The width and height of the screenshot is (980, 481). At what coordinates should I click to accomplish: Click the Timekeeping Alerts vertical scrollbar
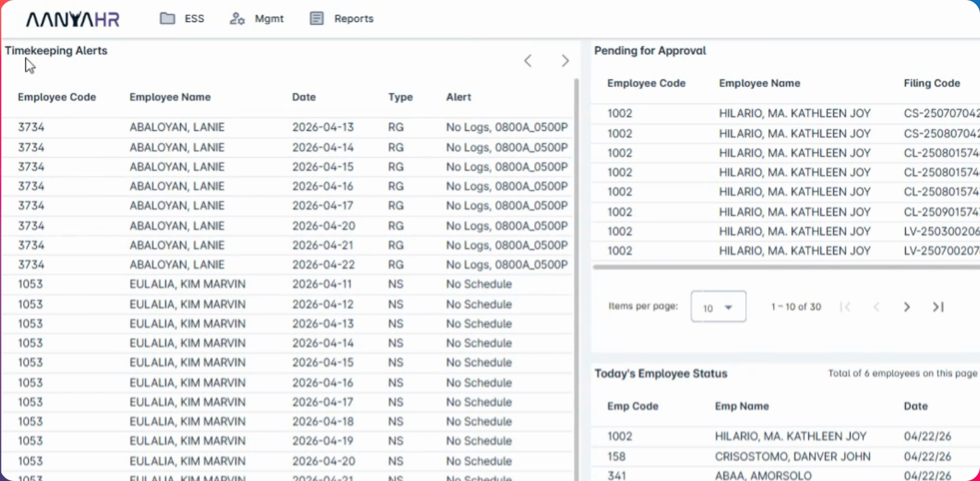point(577,267)
